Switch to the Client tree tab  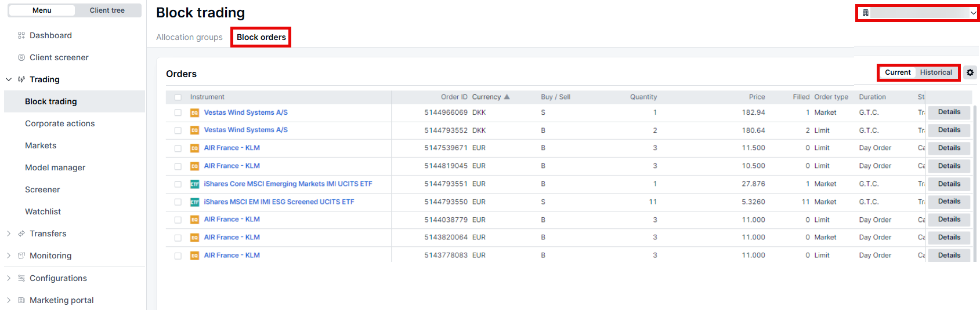pos(107,10)
